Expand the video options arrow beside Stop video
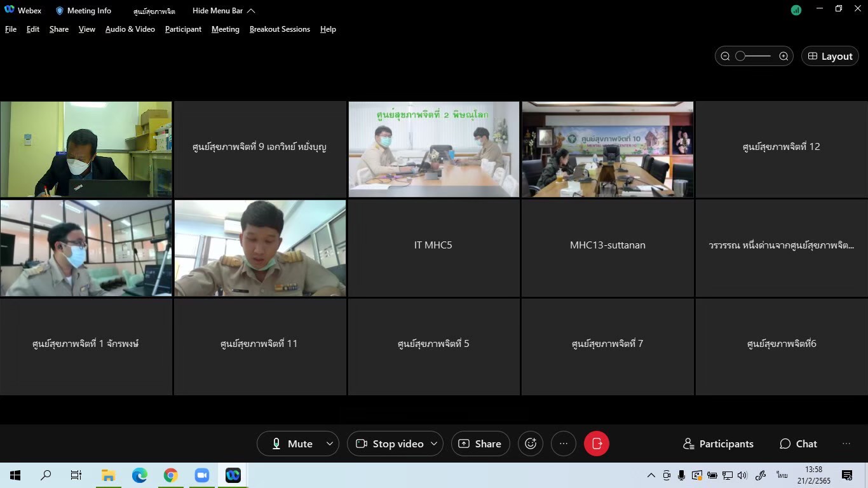 435,444
